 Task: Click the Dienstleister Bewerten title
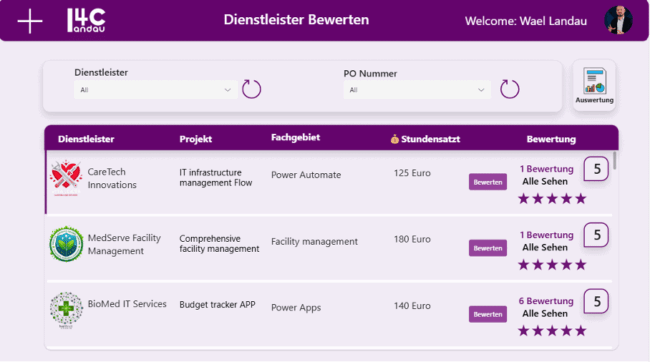pyautogui.click(x=296, y=19)
